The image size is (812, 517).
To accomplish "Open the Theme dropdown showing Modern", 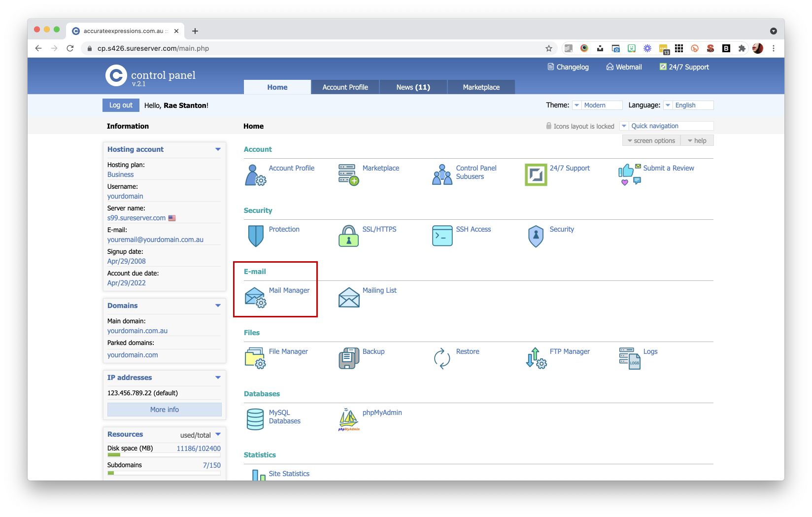I will tap(597, 105).
